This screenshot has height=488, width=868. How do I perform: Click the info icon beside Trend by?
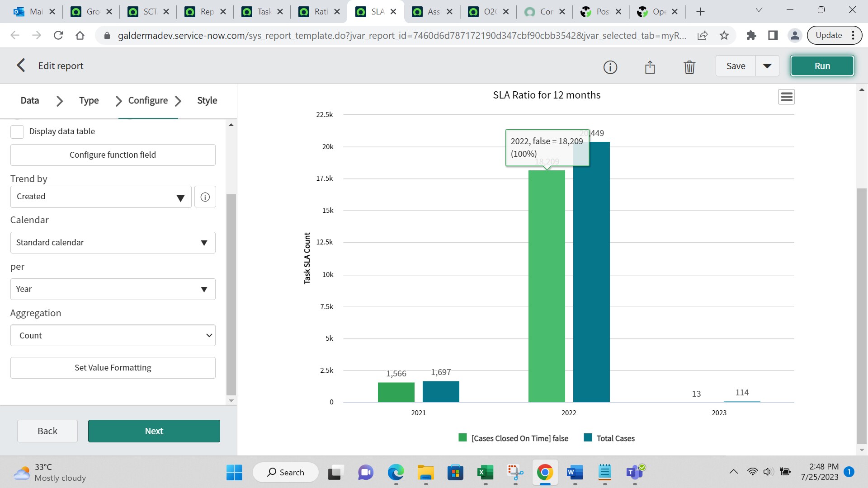pos(205,197)
